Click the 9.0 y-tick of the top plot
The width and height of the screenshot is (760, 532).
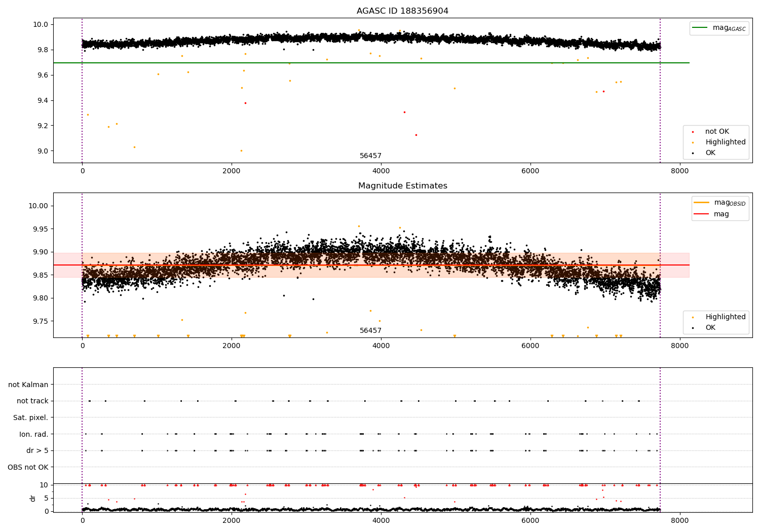[44, 151]
